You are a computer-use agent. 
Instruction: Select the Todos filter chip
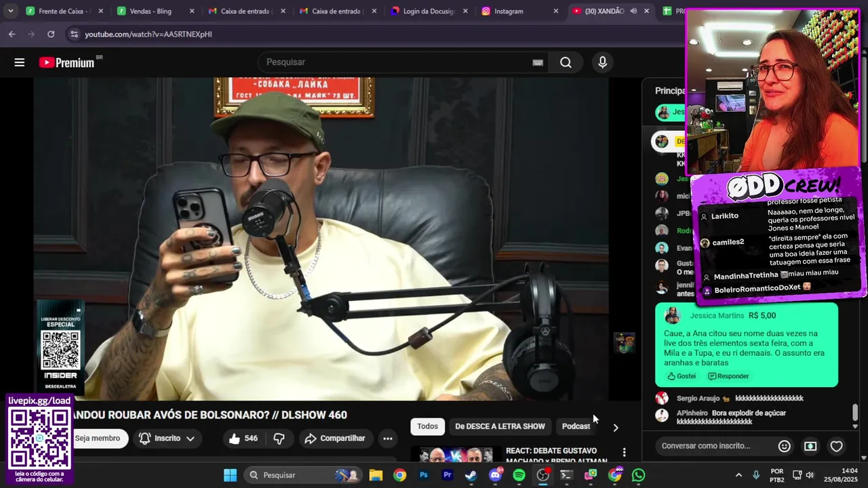pyautogui.click(x=427, y=426)
